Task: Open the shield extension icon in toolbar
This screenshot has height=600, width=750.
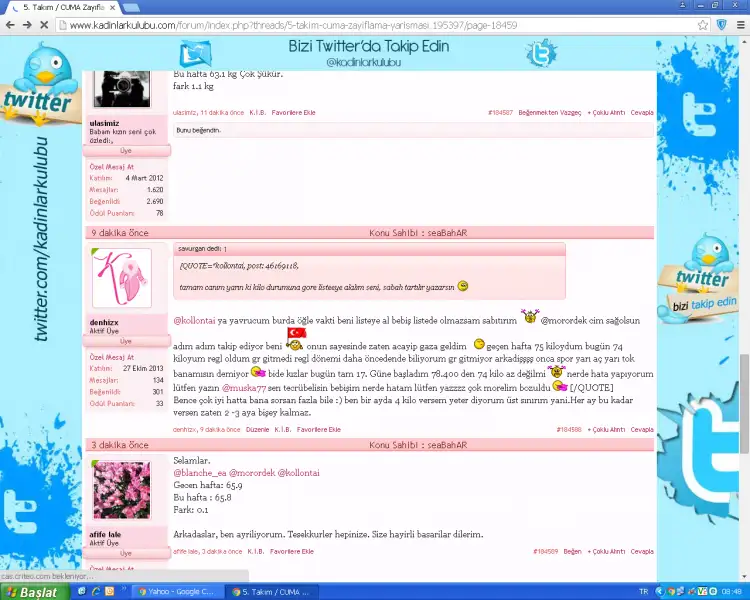Action: pyautogui.click(x=722, y=25)
